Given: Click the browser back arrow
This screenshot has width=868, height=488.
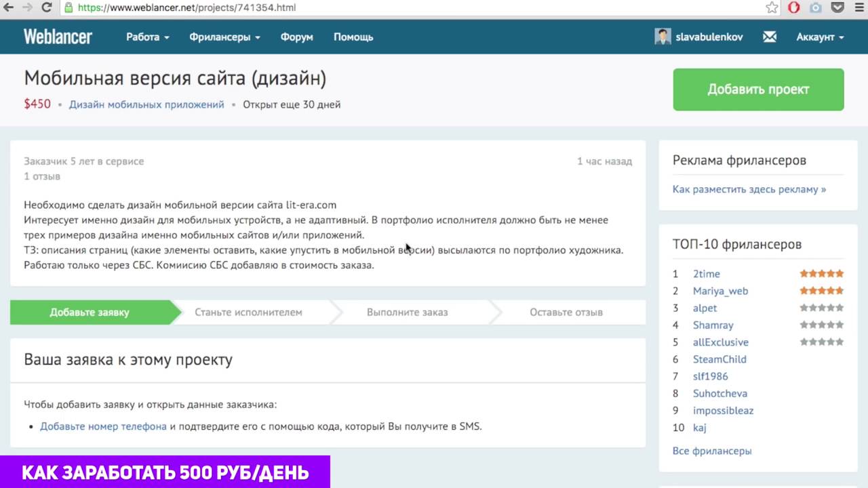Looking at the screenshot, I should click(9, 7).
